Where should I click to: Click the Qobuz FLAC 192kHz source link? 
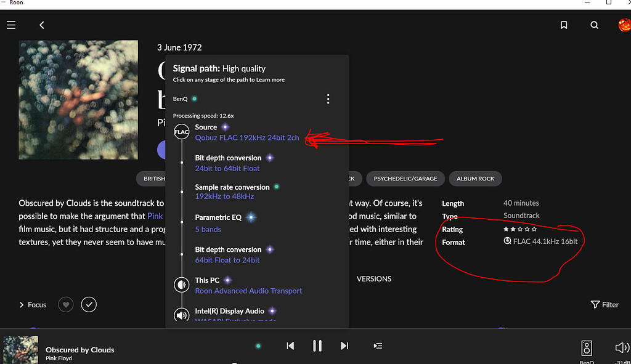point(246,137)
